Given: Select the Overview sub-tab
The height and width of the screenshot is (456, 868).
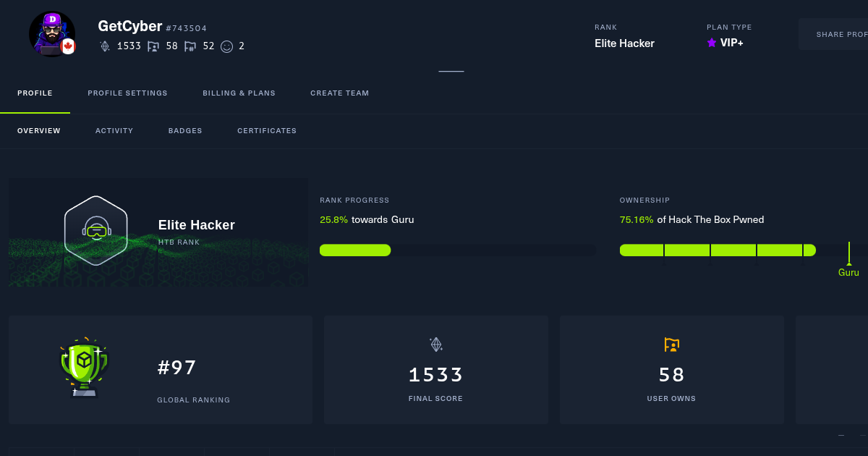Looking at the screenshot, I should coord(39,131).
